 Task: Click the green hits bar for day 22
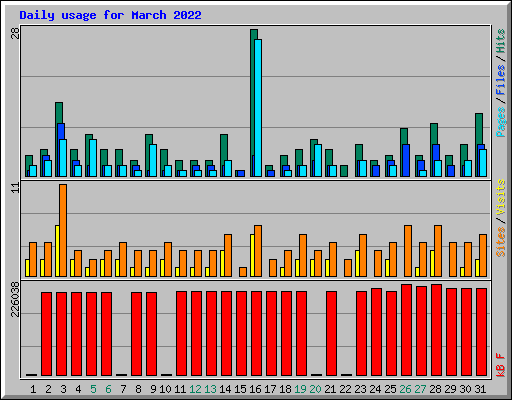click(x=344, y=171)
